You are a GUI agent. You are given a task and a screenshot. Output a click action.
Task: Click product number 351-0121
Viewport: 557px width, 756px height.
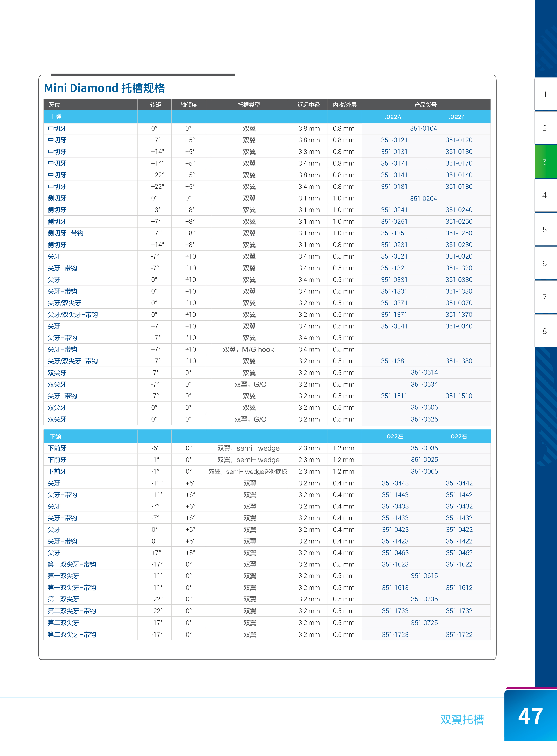click(x=394, y=140)
